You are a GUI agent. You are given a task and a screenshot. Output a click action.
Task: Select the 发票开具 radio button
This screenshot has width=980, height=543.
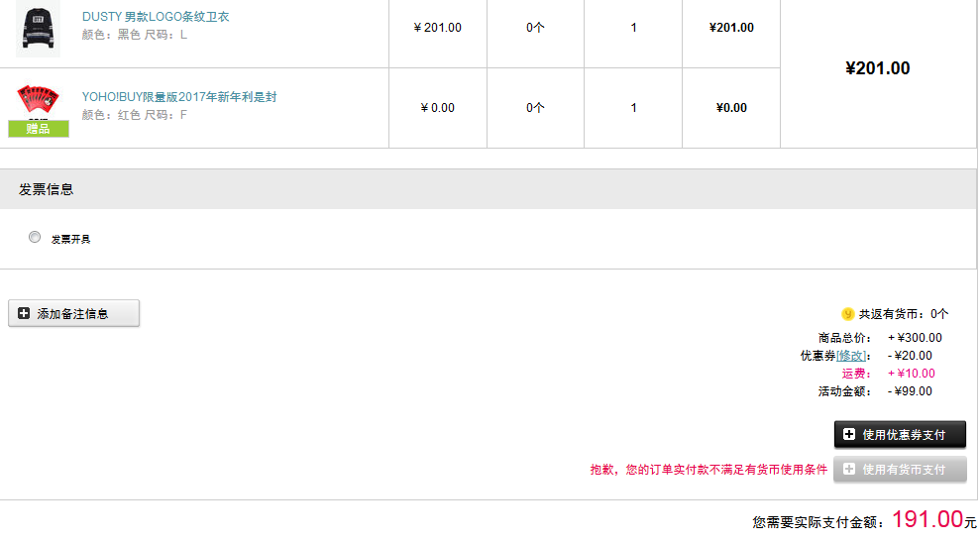point(36,238)
